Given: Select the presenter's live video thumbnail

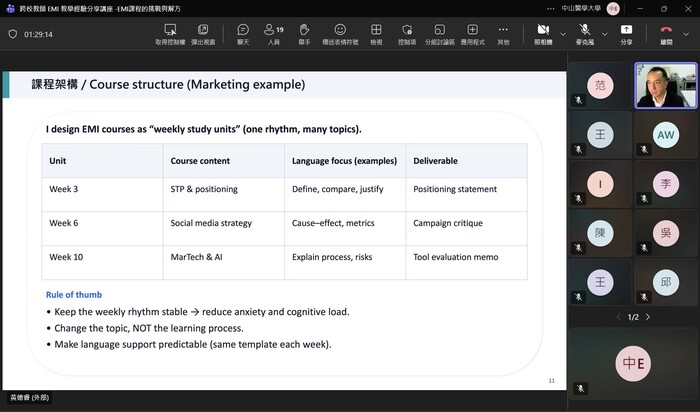Looking at the screenshot, I should click(665, 86).
